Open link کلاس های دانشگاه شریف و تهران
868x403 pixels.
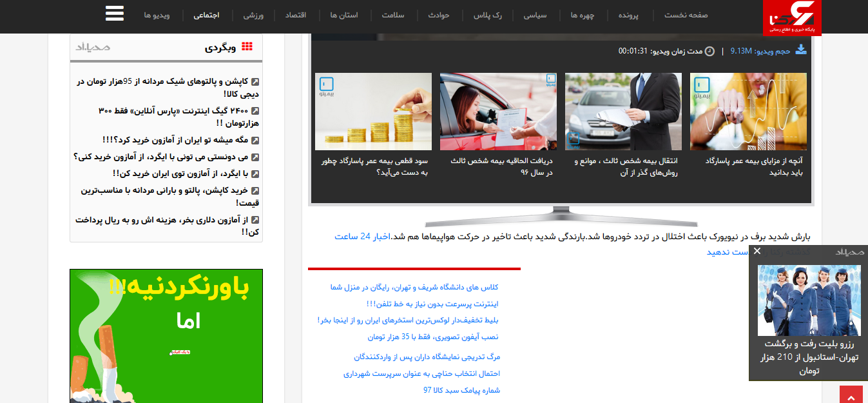click(x=414, y=287)
